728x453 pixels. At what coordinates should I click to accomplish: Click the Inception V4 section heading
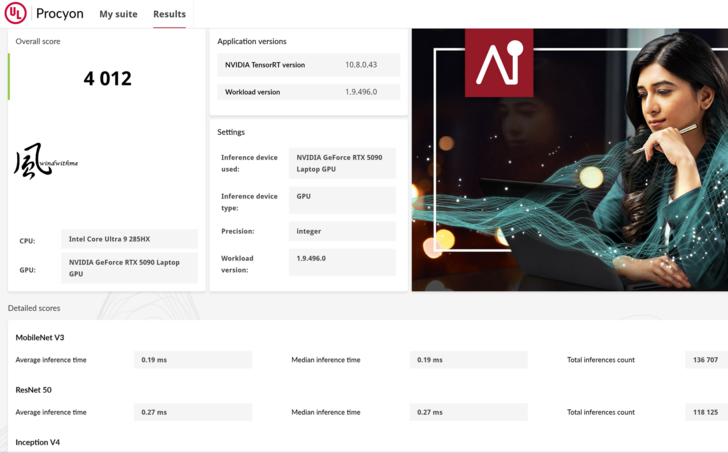(x=38, y=442)
